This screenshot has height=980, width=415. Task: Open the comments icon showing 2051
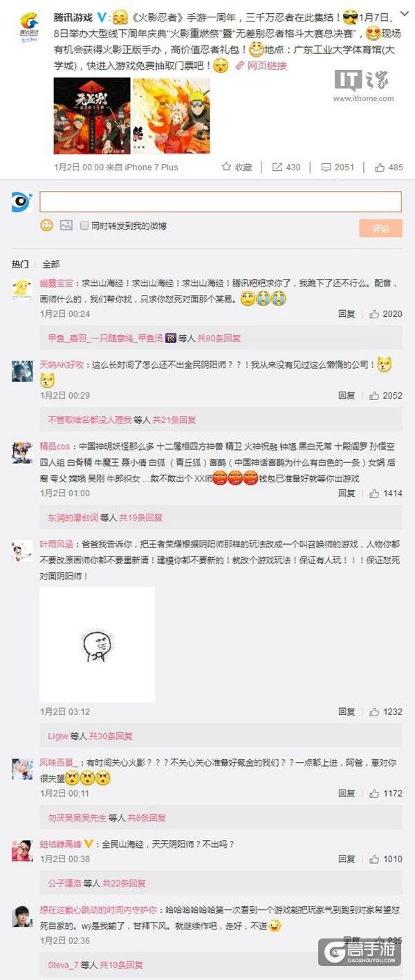point(326,167)
